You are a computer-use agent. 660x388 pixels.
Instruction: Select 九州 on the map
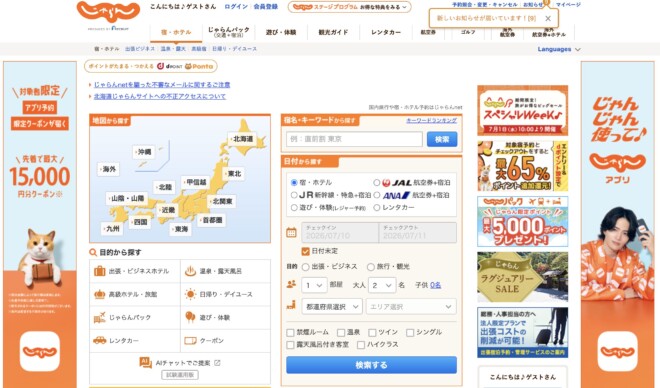tap(112, 229)
